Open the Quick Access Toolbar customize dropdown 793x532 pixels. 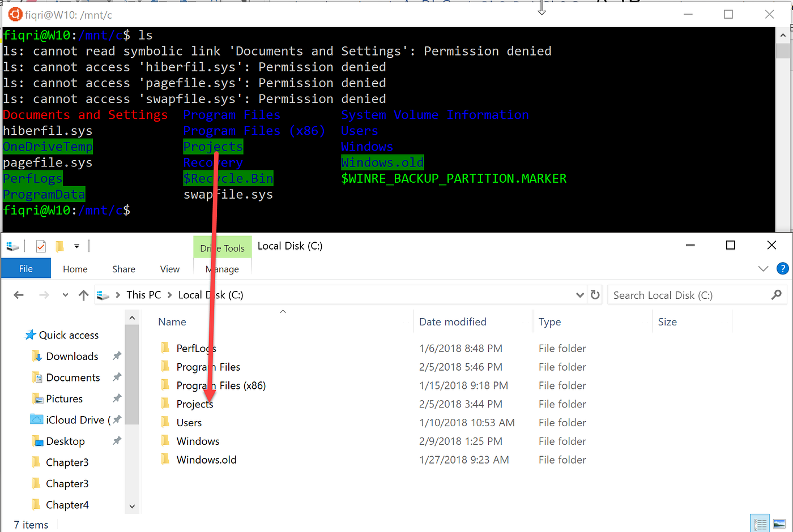pyautogui.click(x=76, y=246)
